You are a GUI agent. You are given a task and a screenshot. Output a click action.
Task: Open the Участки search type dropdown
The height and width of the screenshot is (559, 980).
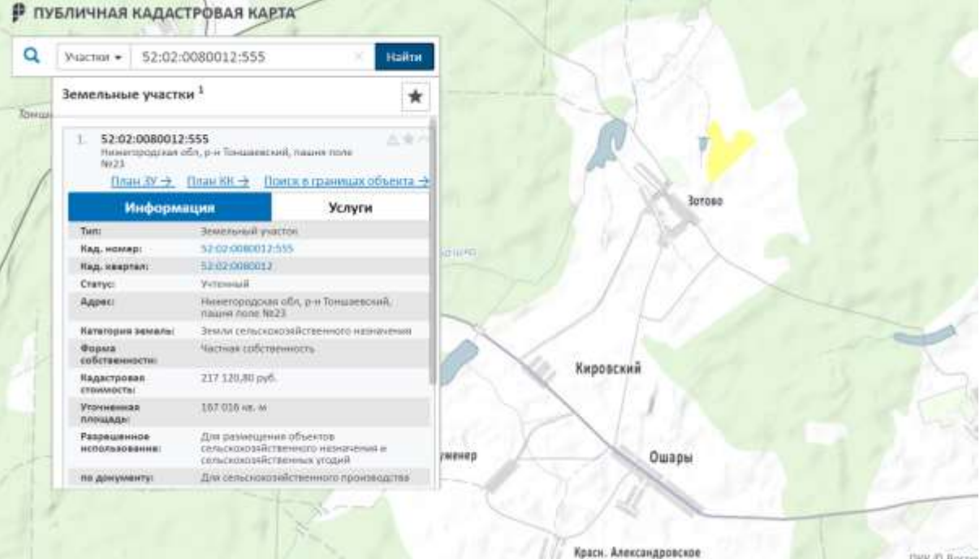(92, 58)
